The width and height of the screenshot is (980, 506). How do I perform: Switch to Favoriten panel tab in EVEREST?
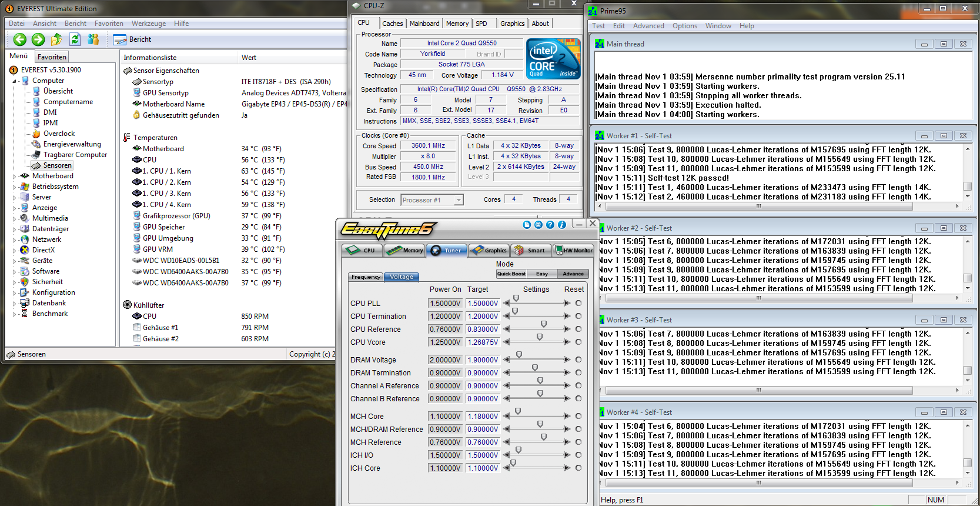(x=52, y=57)
